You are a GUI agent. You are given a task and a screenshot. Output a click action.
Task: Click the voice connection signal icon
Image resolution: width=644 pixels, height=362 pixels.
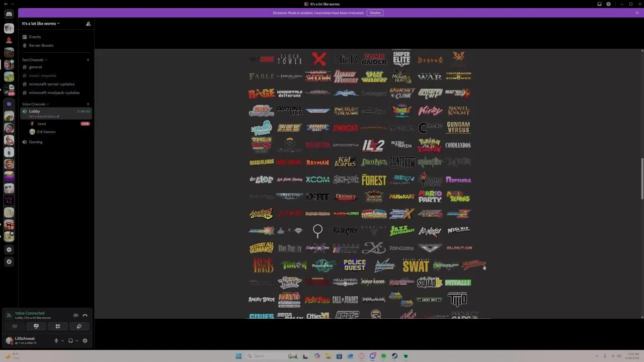click(x=9, y=315)
